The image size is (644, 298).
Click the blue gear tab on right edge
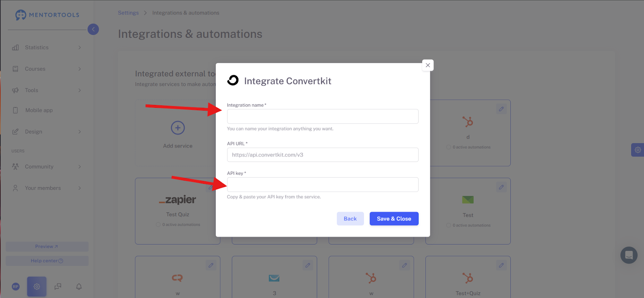pyautogui.click(x=638, y=150)
